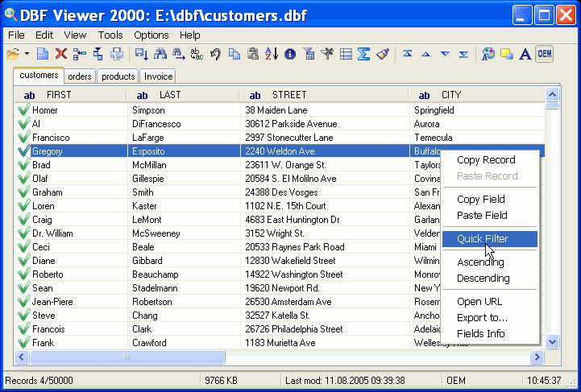Click the LAST column header

(x=183, y=95)
